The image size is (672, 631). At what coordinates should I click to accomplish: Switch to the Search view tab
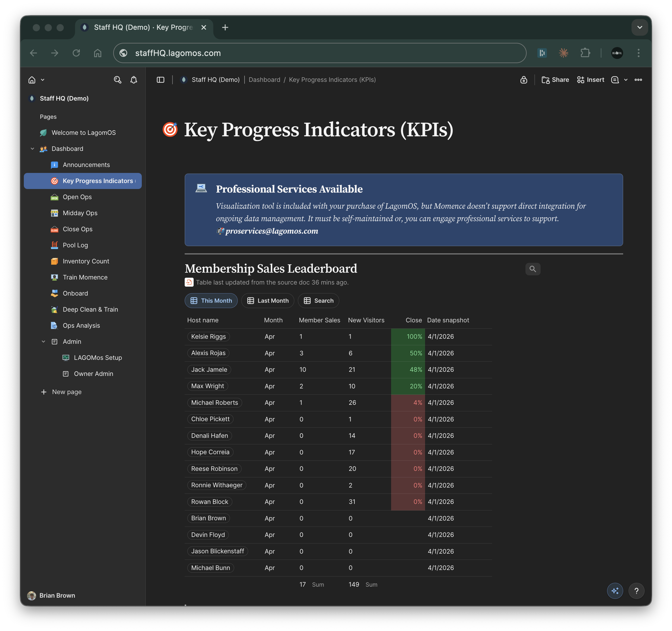tap(318, 301)
